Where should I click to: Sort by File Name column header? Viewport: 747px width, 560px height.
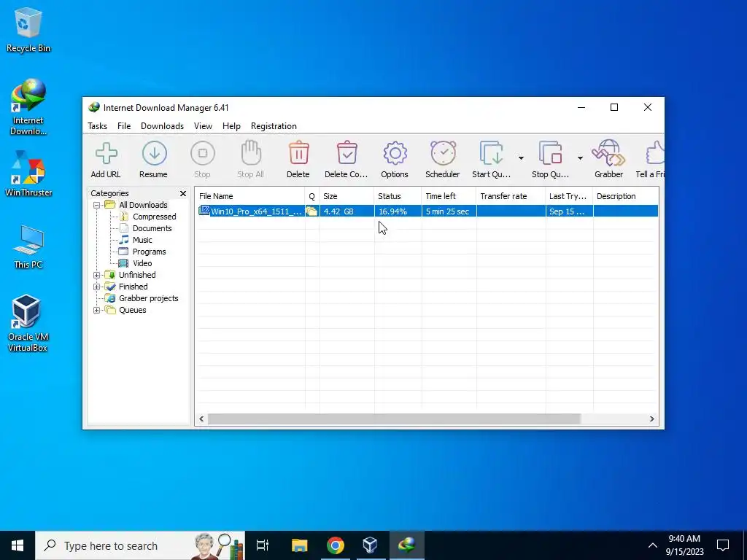click(250, 196)
